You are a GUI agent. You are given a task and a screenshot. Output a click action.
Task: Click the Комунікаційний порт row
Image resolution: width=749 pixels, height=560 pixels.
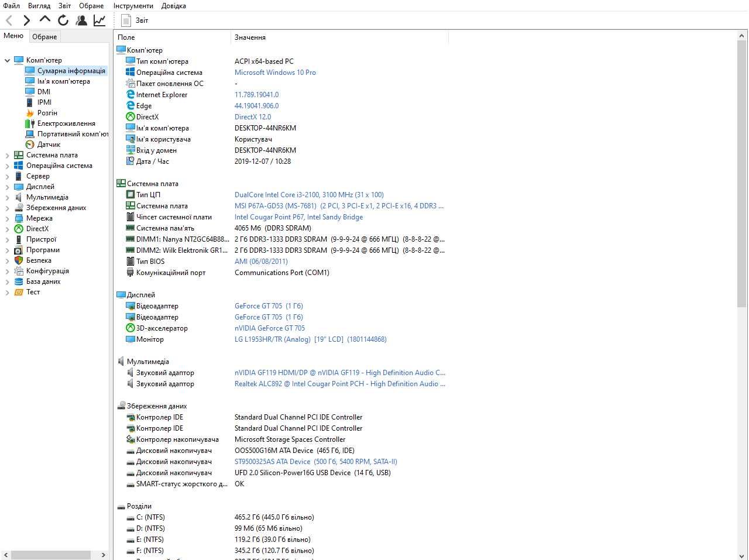[281, 273]
